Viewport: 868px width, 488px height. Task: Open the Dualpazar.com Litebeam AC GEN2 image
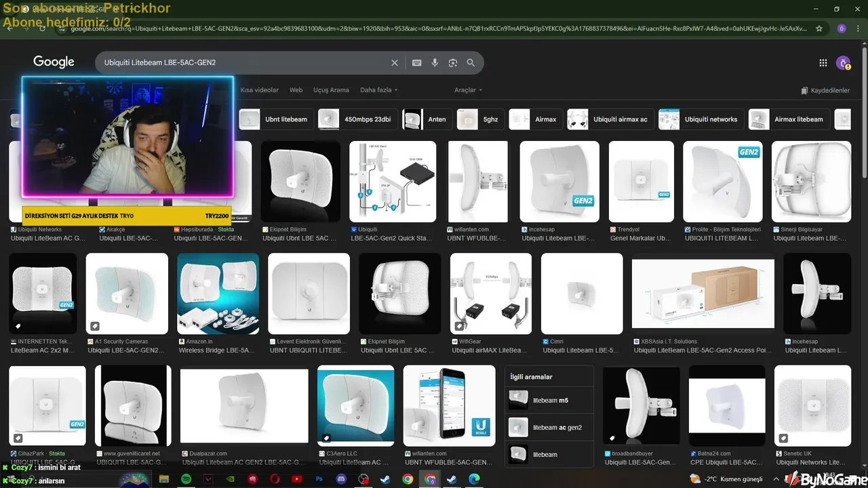click(244, 406)
